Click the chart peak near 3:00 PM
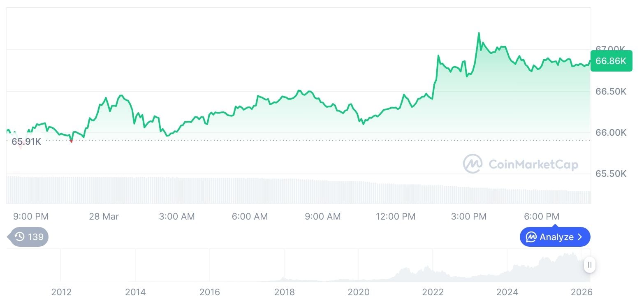 (x=479, y=33)
